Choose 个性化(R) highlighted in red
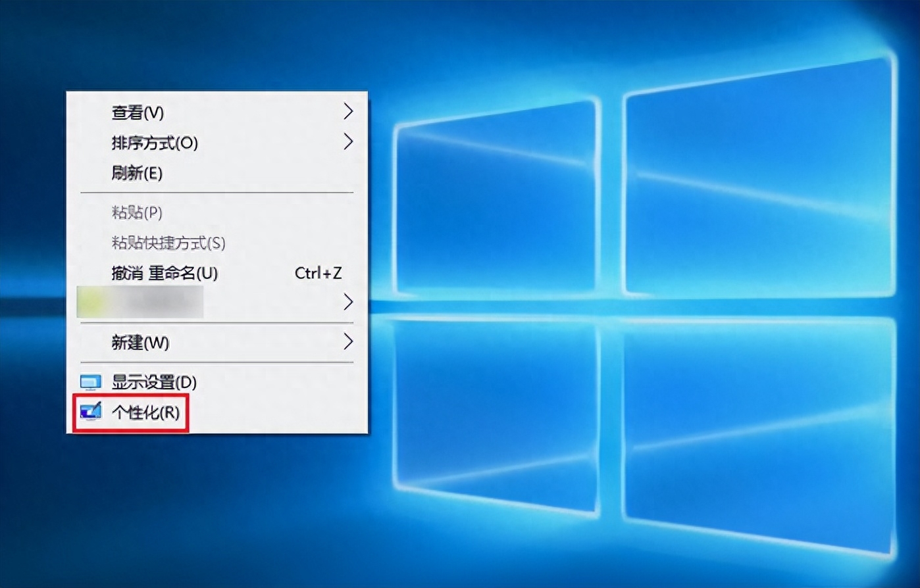Screen dimensions: 920x588 (x=145, y=412)
